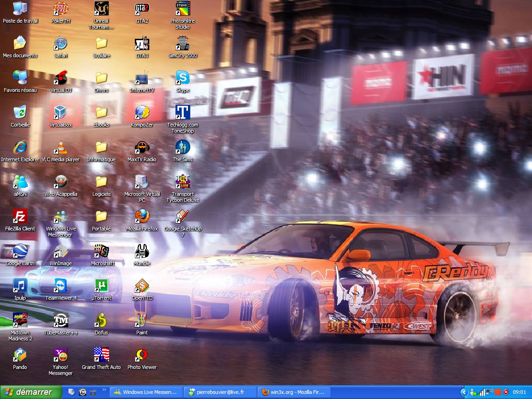Select the PhotoFiltre Studio shortcut
Viewport: 532px width, 399px height.
182,9
